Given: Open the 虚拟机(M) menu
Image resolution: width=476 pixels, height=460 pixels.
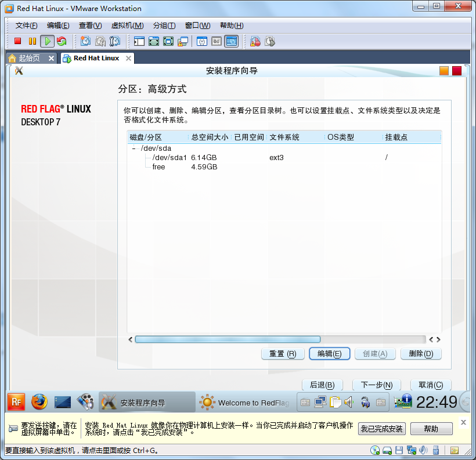Looking at the screenshot, I should point(127,26).
